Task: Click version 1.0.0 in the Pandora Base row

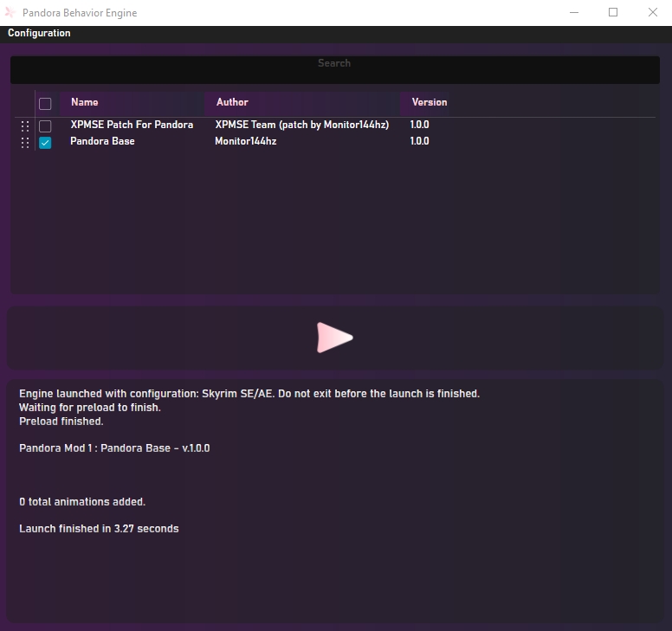Action: [420, 141]
